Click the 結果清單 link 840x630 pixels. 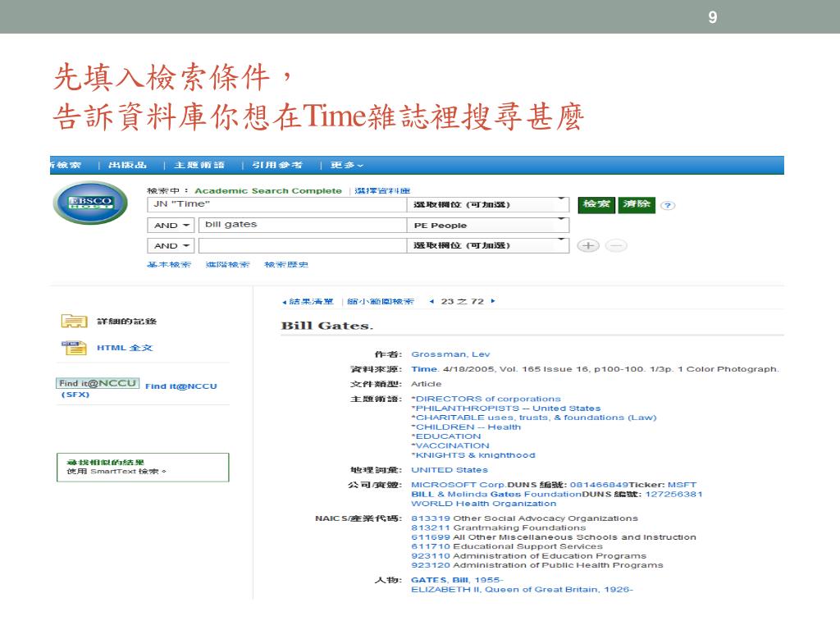click(311, 302)
